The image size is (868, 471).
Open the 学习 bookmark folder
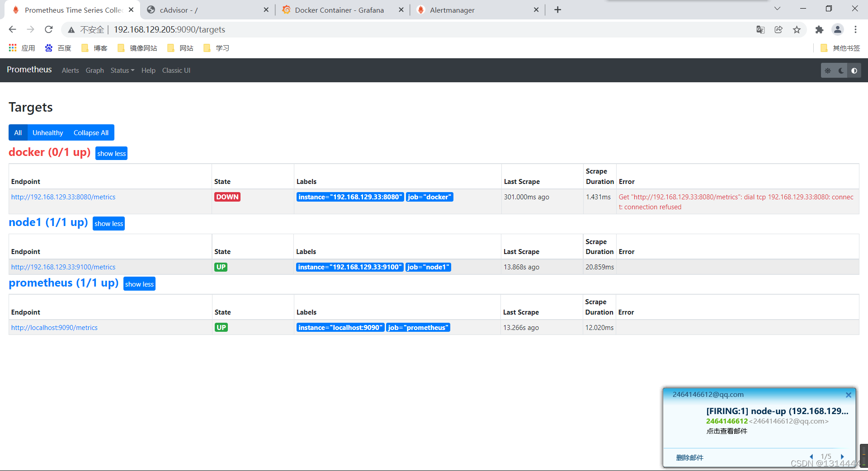tap(216, 48)
